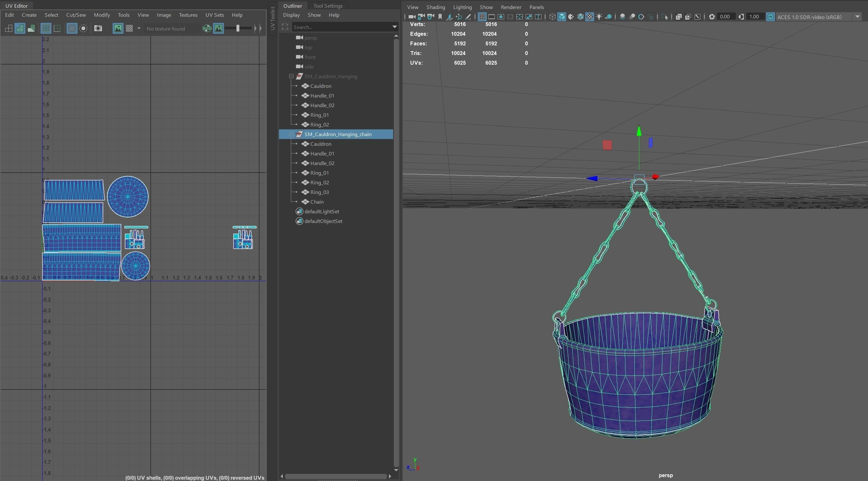
Task: Open viewport Panels menu
Action: click(537, 7)
